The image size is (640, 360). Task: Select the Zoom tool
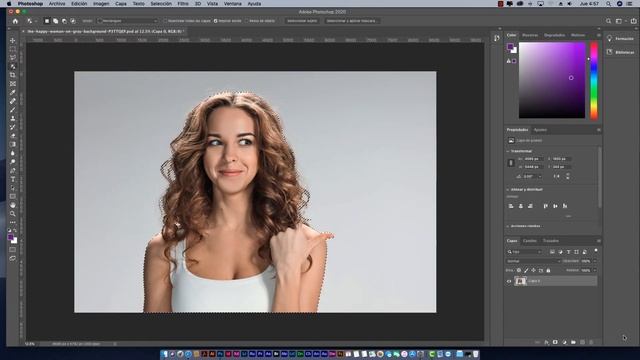(13, 213)
